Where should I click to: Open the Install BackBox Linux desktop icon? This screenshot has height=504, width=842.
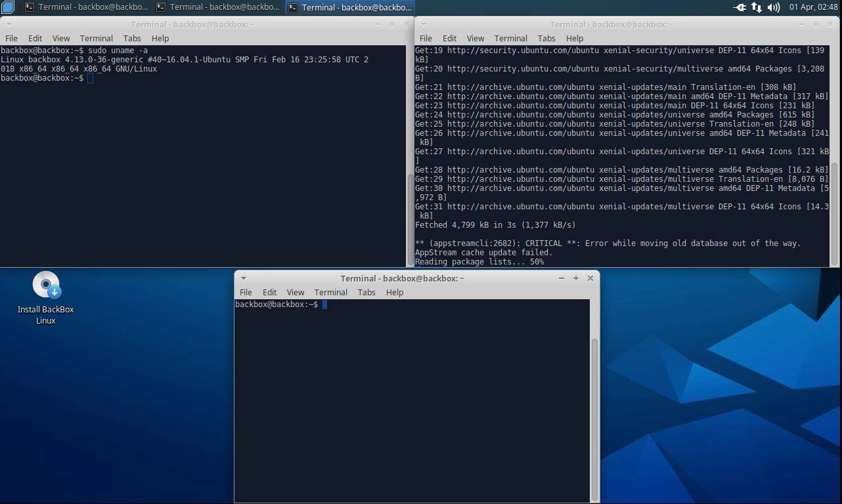[45, 299]
